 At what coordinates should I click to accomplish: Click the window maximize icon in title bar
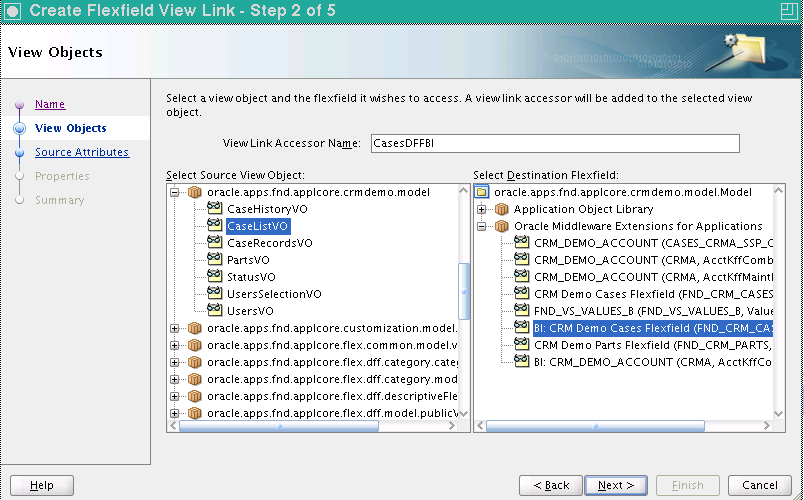(789, 11)
